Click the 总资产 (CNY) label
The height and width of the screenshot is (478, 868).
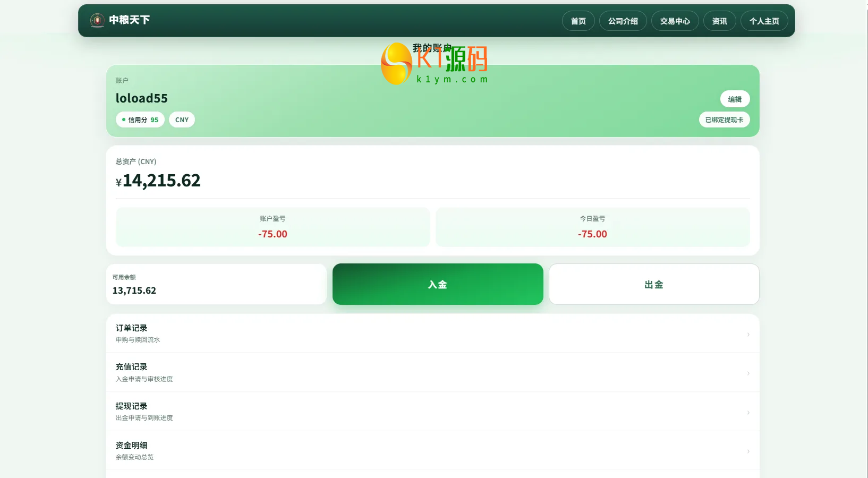pos(136,161)
